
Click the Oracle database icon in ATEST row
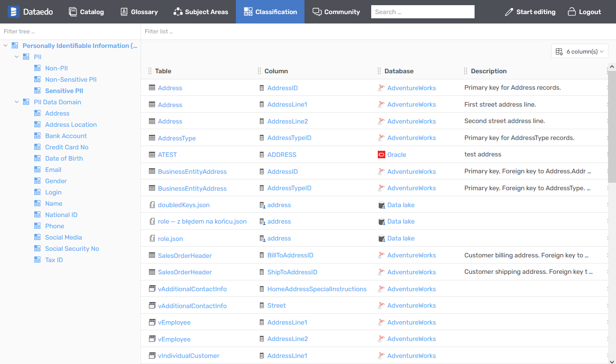[381, 155]
